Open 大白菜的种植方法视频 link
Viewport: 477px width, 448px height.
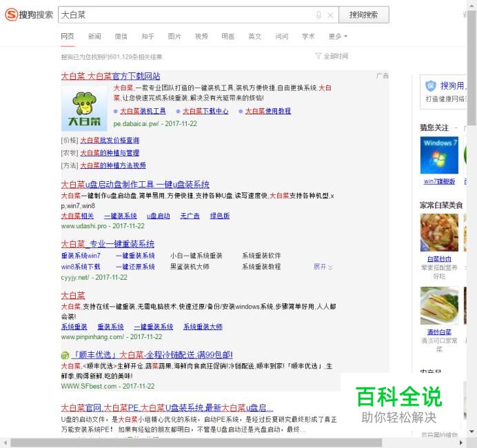(x=113, y=165)
